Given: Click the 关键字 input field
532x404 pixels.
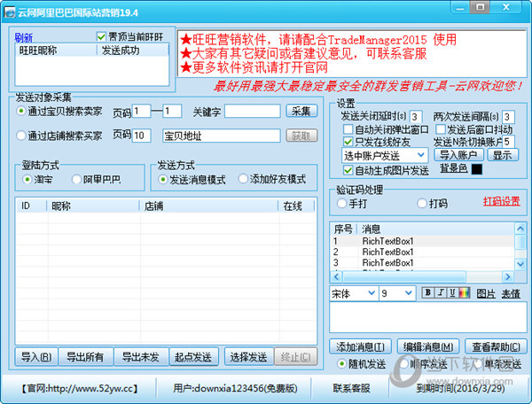Looking at the screenshot, I should coord(253,111).
